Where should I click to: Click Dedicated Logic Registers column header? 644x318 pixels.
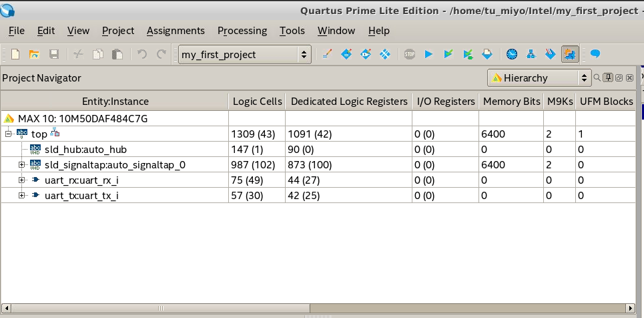pyautogui.click(x=349, y=101)
